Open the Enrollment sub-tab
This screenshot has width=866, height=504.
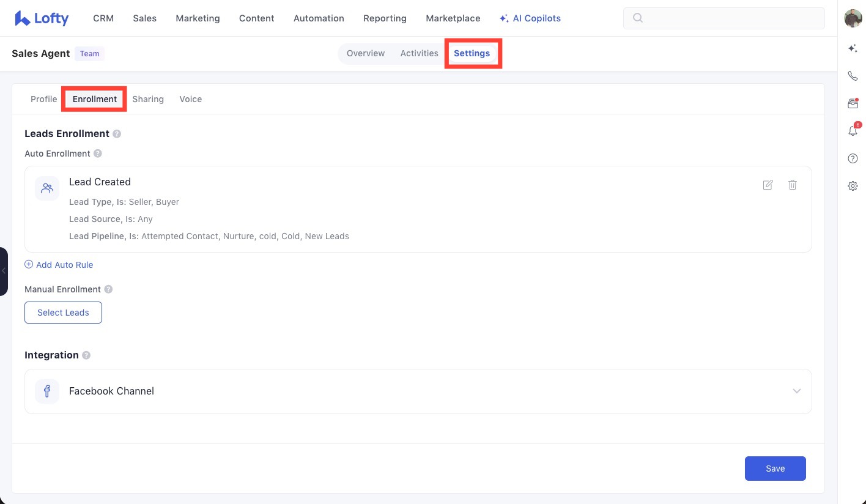[x=95, y=99]
